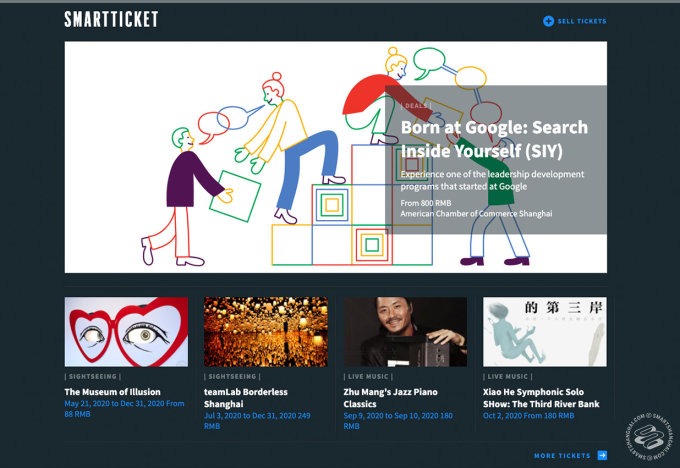Open the Sell Tickets link

(x=581, y=21)
